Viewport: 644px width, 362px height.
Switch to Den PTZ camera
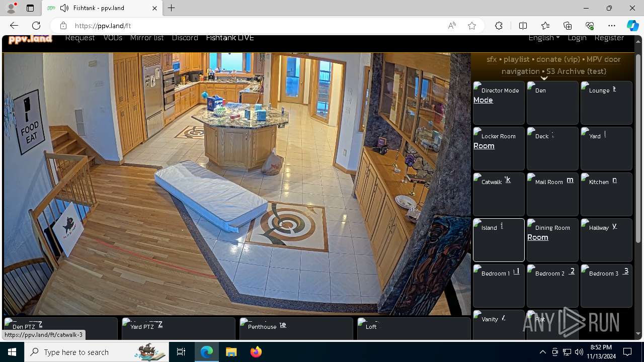coord(60,329)
